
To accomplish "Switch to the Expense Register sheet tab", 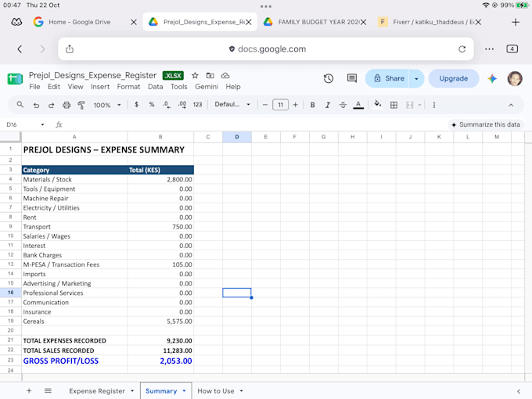I will point(97,391).
